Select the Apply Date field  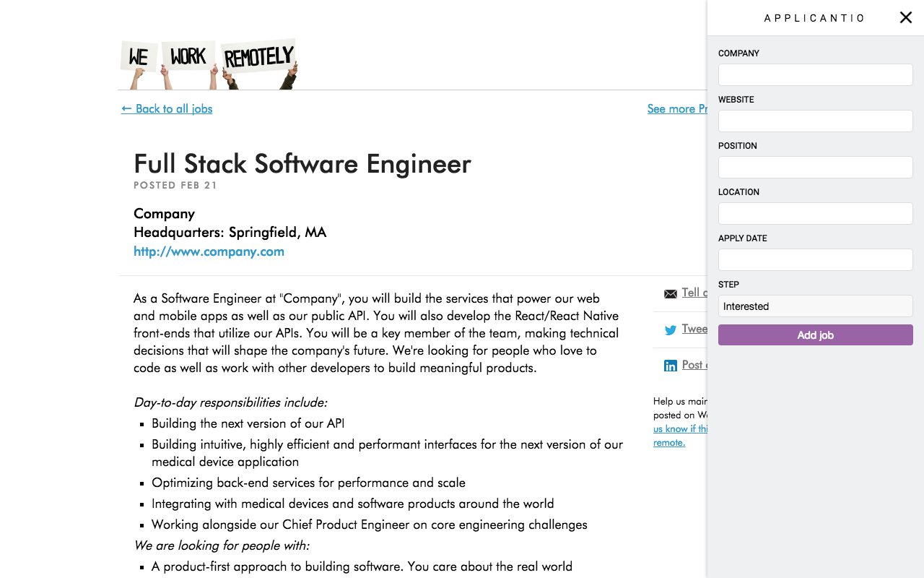click(815, 259)
